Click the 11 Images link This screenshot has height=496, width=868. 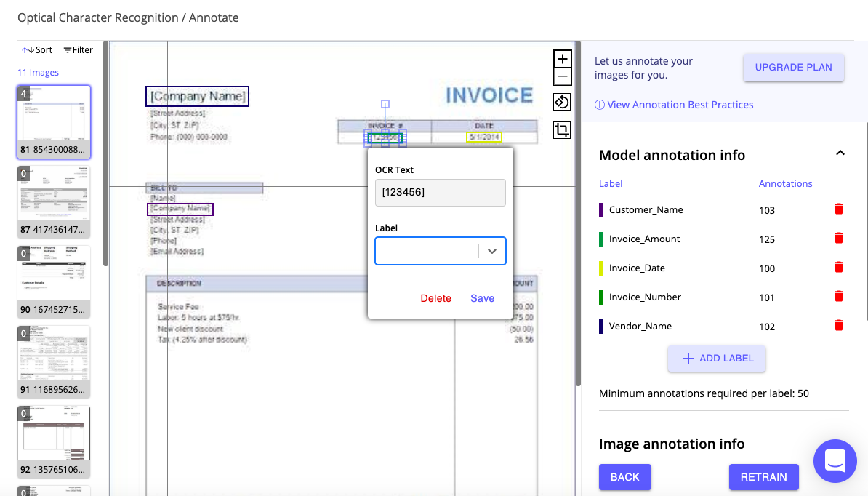pos(38,72)
